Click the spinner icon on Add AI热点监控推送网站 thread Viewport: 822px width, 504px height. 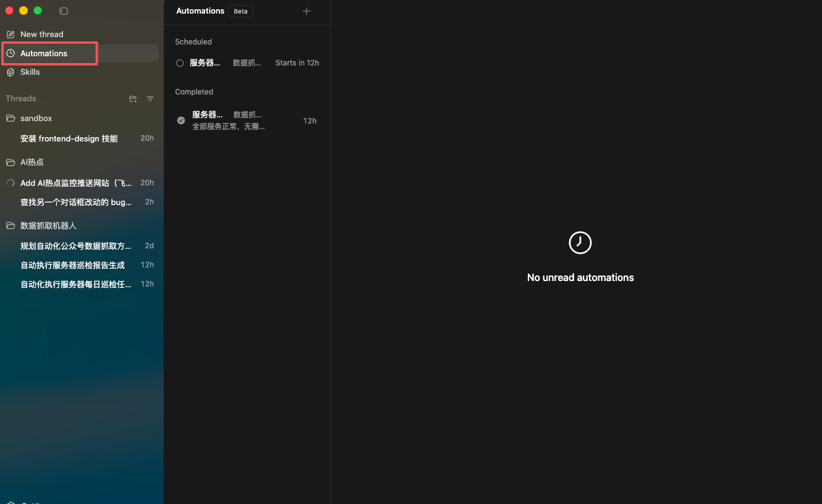tap(10, 183)
